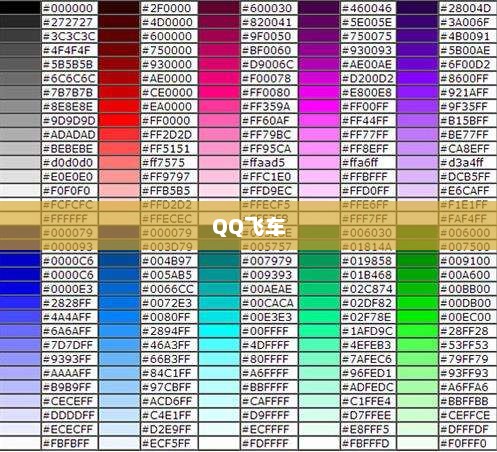Image resolution: width=497 pixels, height=452 pixels.
Task: Click the dark red swatch beside #600000
Action: click(119, 36)
